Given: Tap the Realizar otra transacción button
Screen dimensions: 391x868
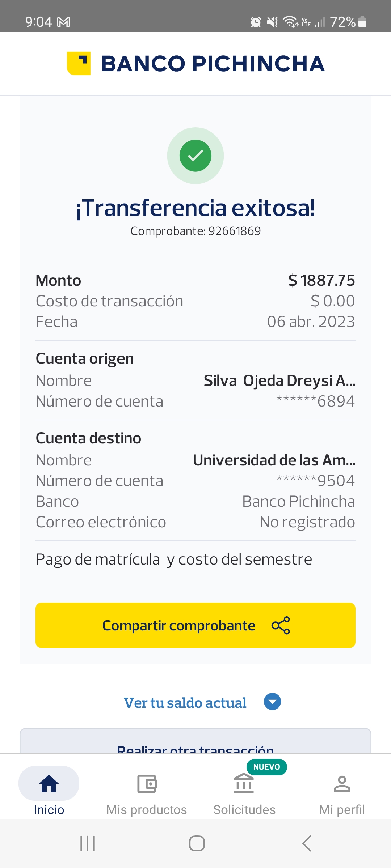Looking at the screenshot, I should 195,746.
